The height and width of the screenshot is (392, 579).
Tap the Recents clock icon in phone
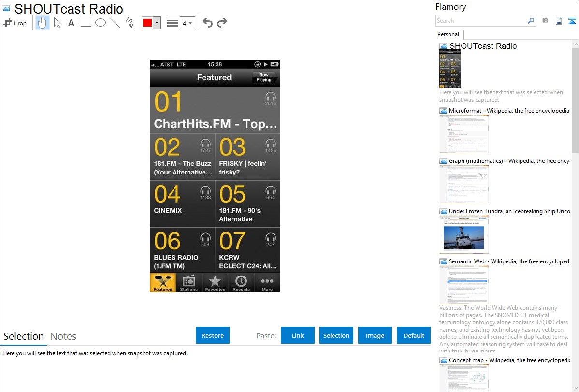241,283
